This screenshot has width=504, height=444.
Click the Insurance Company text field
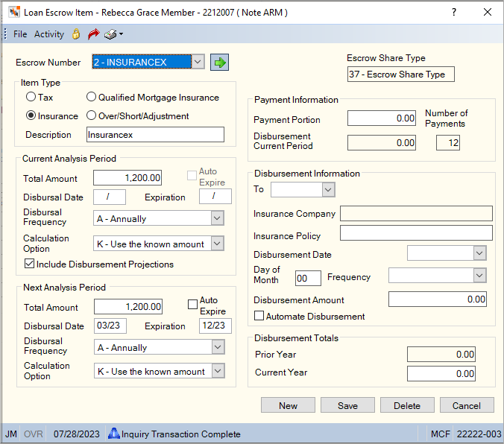[x=416, y=214]
